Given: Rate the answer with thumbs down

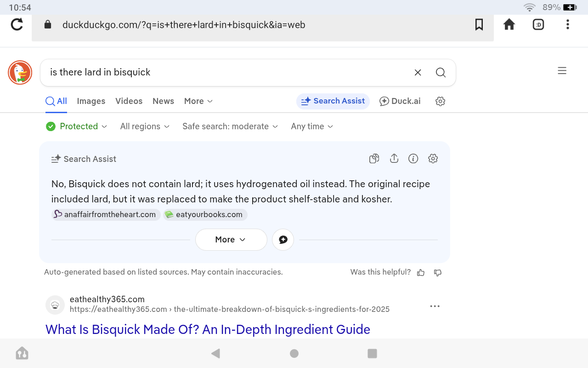Looking at the screenshot, I should click(438, 273).
